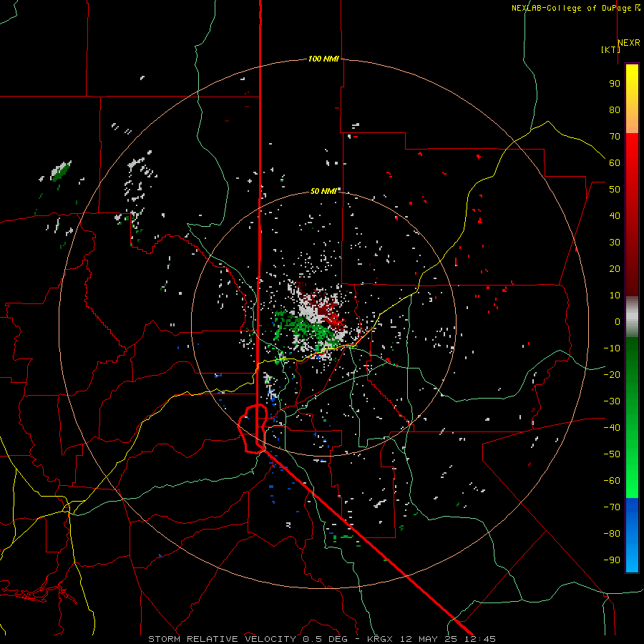
Task: Click the 30 value on the velocity scale
Action: [615, 243]
